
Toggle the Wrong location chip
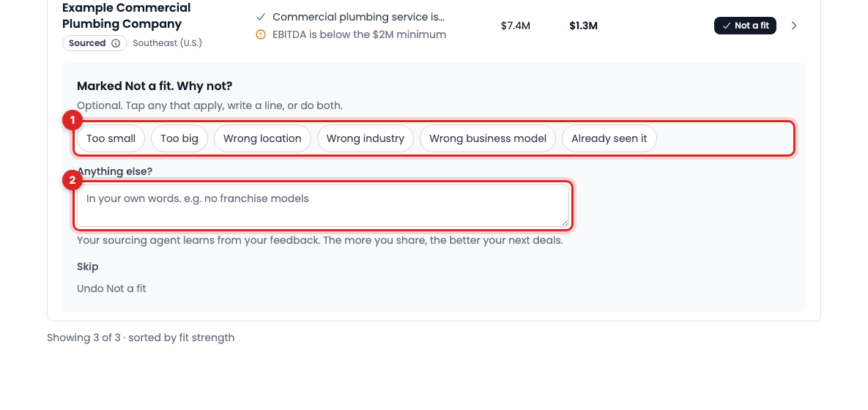262,138
